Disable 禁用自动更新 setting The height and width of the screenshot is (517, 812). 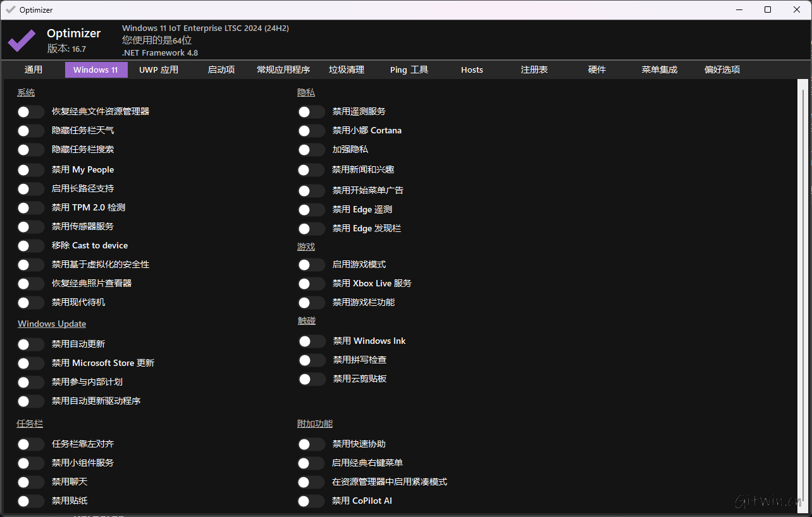point(30,344)
